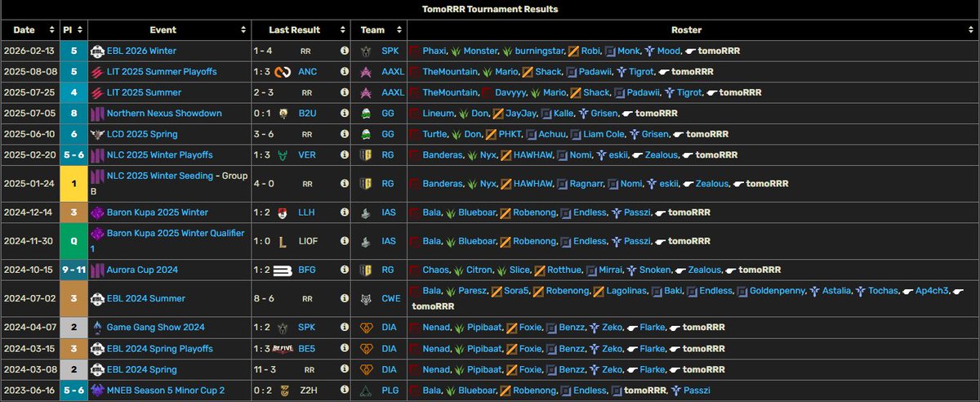Click the LCD 2025 Spring event logo
This screenshot has height=402, width=980.
pos(97,134)
